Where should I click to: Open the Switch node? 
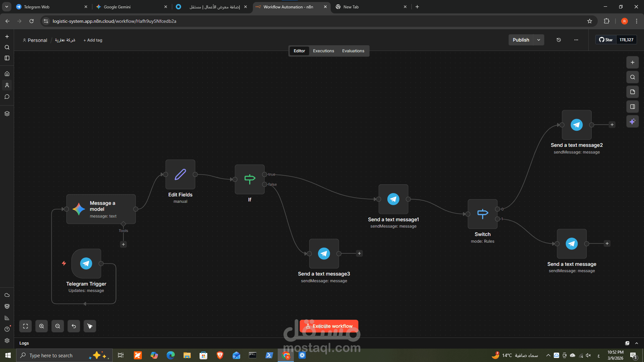tap(482, 214)
